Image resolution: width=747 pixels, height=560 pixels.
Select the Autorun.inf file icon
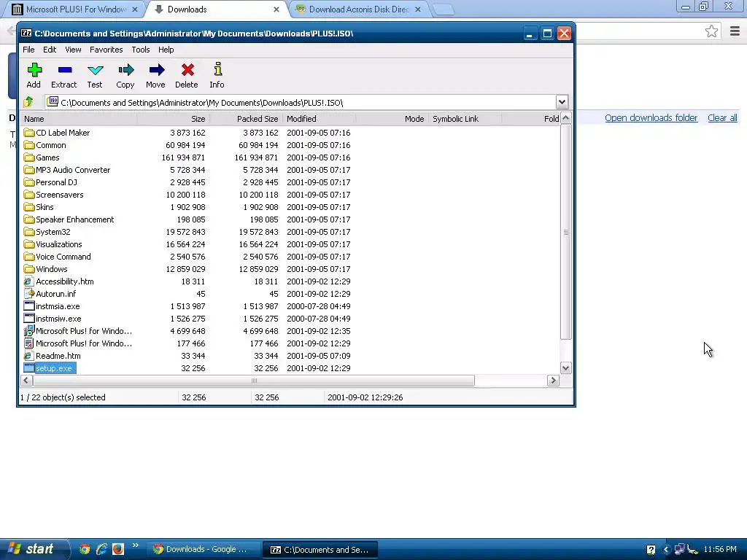29,294
